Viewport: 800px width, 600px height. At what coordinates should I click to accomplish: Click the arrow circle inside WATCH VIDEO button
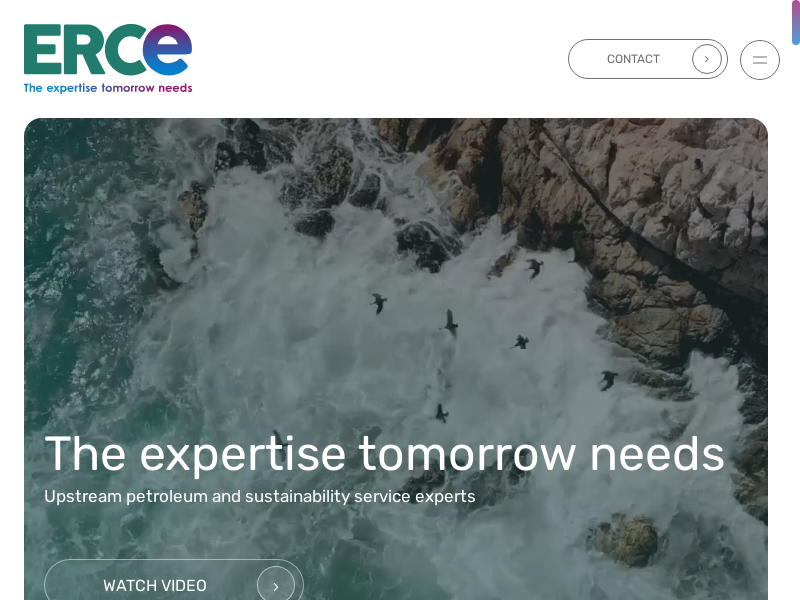(x=276, y=586)
